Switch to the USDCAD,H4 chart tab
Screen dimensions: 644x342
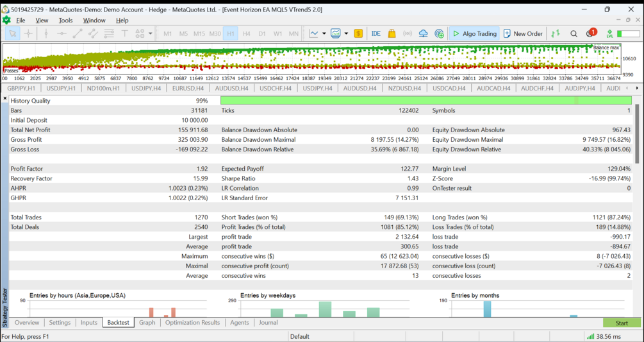[448, 88]
